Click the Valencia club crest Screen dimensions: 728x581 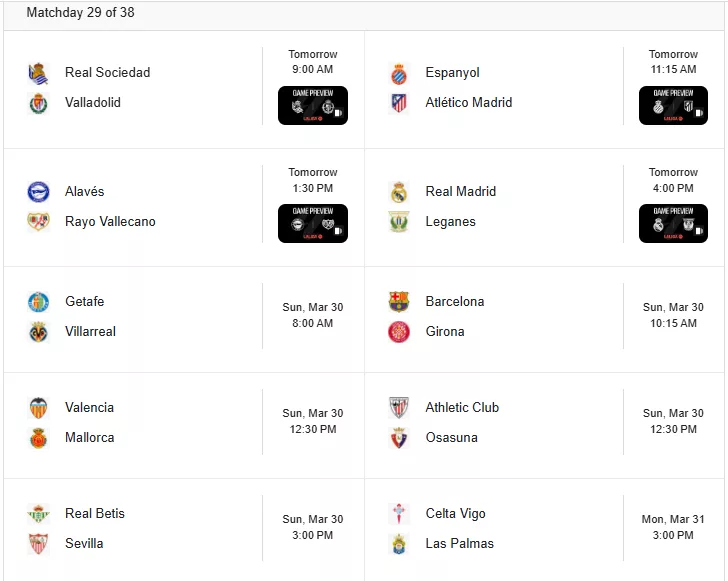[39, 407]
